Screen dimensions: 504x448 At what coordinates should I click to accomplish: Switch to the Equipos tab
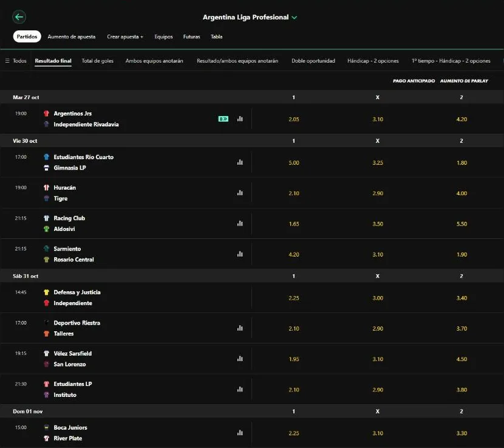(x=163, y=36)
